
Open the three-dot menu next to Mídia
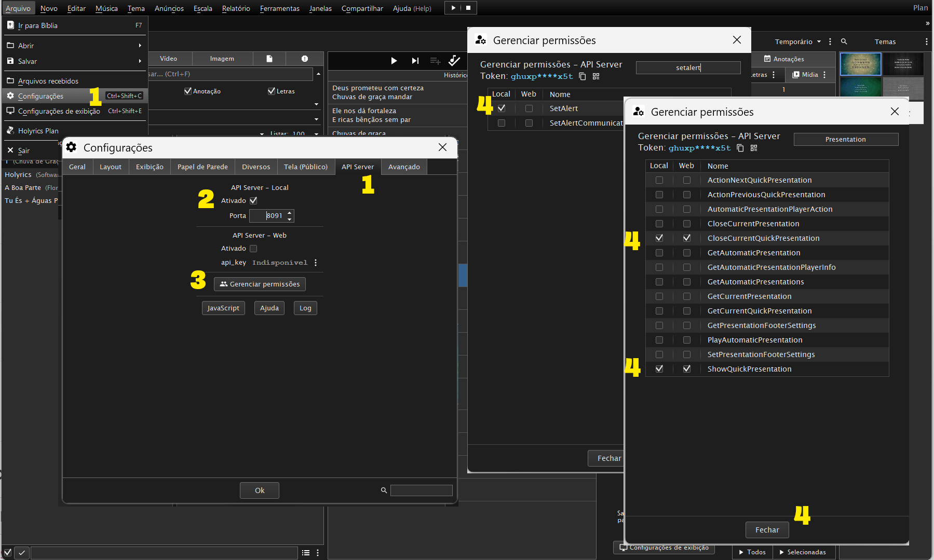[824, 75]
